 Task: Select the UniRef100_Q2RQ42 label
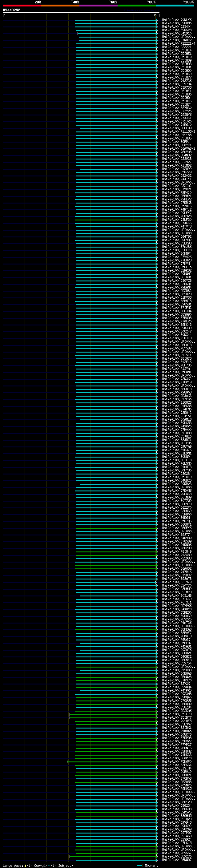(177, 412)
